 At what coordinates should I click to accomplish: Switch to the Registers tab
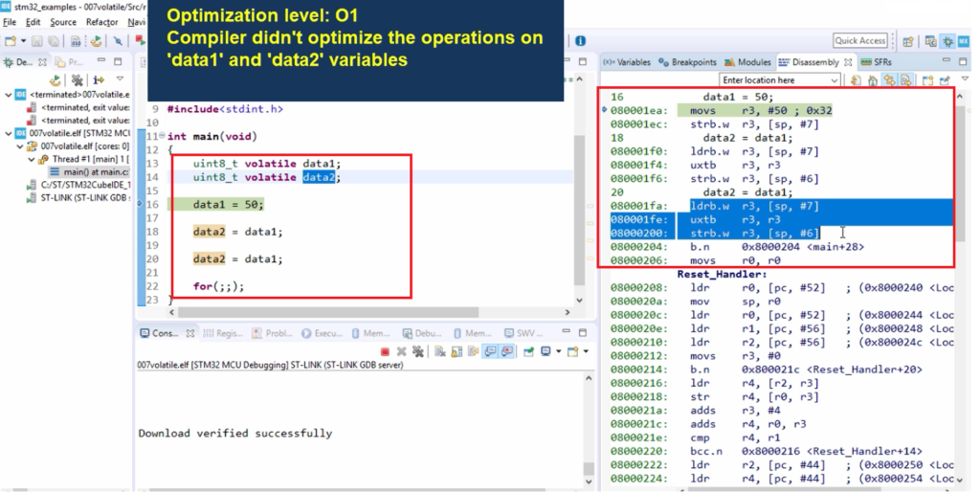223,333
